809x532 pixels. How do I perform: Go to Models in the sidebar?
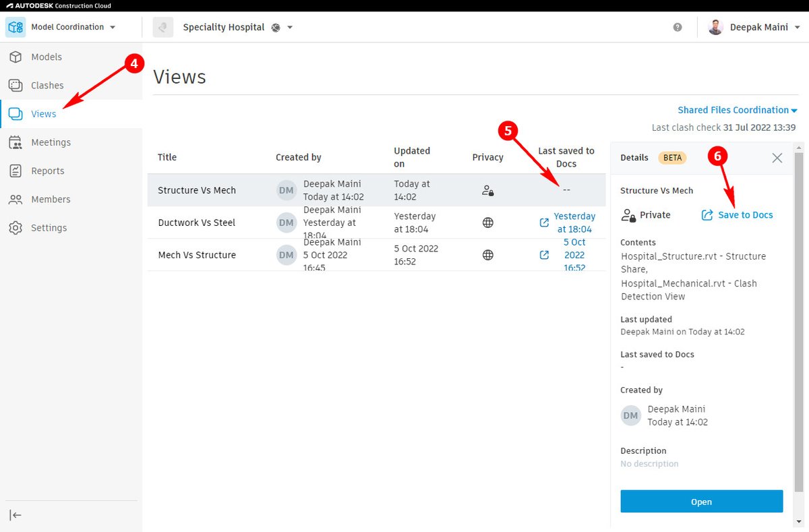pos(71,57)
